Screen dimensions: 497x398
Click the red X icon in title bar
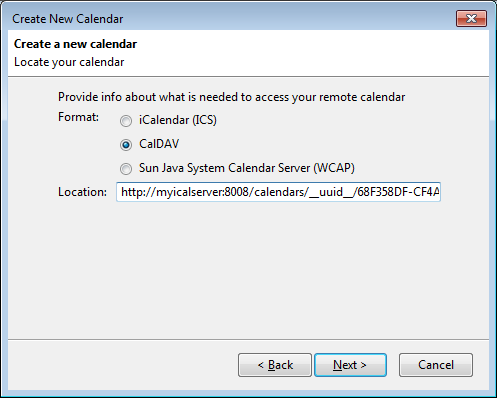[471, 18]
